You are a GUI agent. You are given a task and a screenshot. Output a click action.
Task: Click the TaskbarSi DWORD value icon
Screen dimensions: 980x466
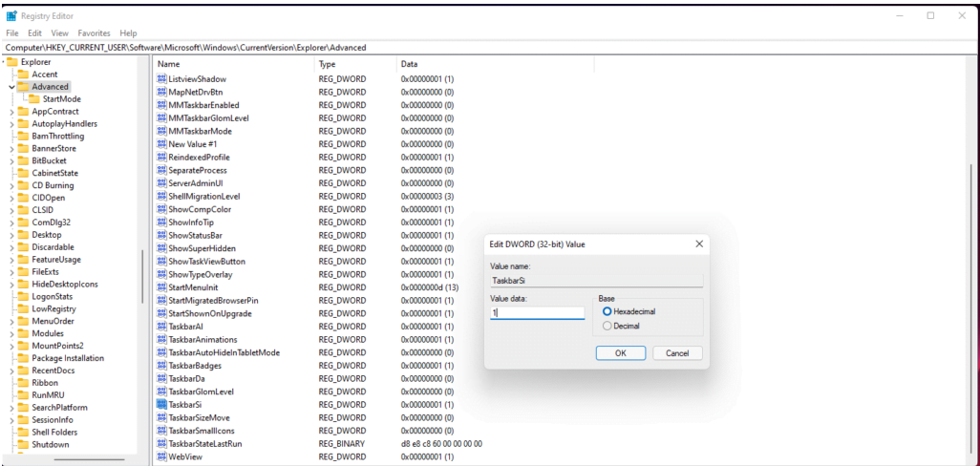(x=161, y=405)
